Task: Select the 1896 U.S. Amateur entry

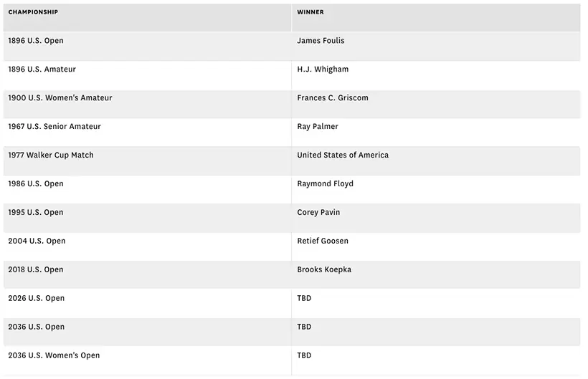Action: [42, 69]
